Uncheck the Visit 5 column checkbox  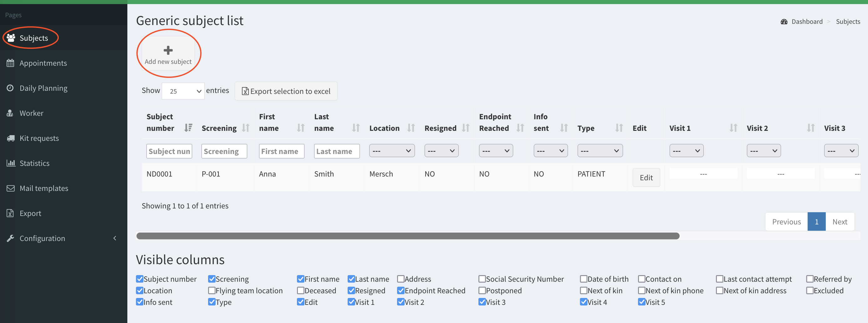point(641,302)
